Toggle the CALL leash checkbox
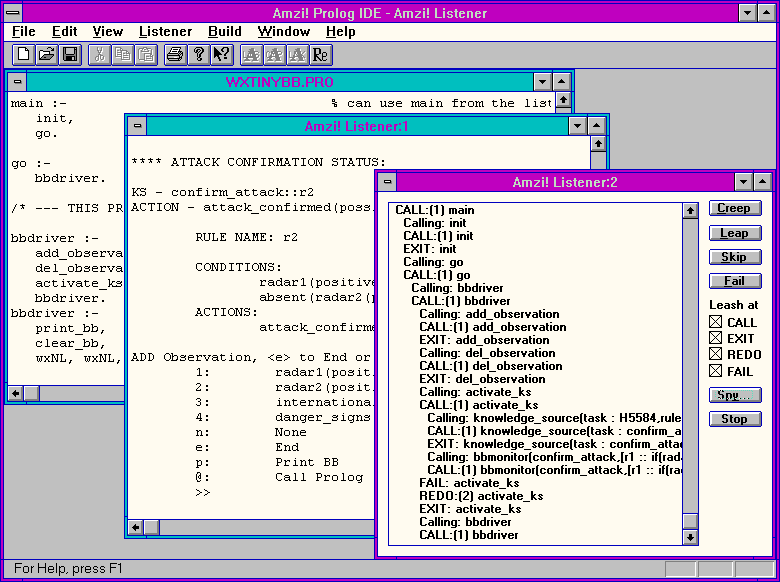 715,322
